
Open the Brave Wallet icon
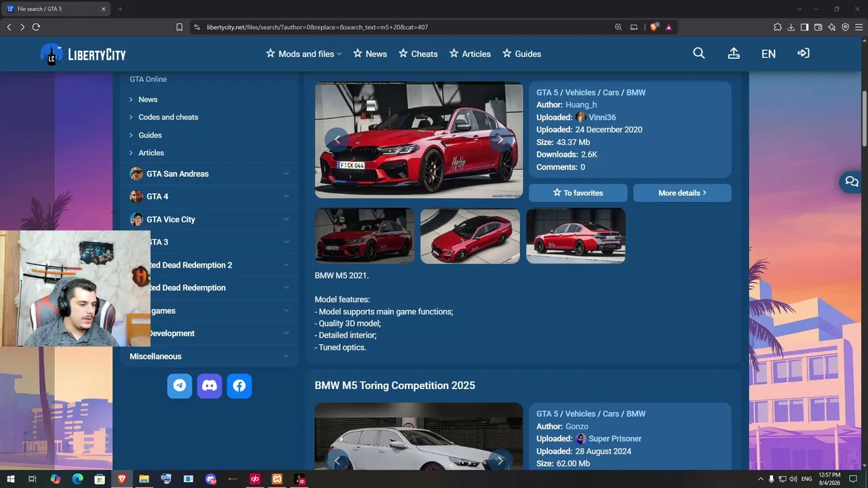(818, 27)
